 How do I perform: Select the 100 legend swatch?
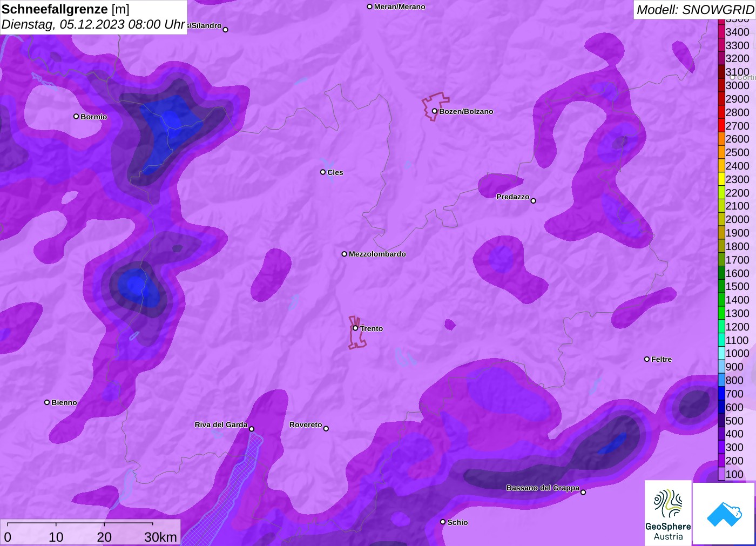[721, 474]
